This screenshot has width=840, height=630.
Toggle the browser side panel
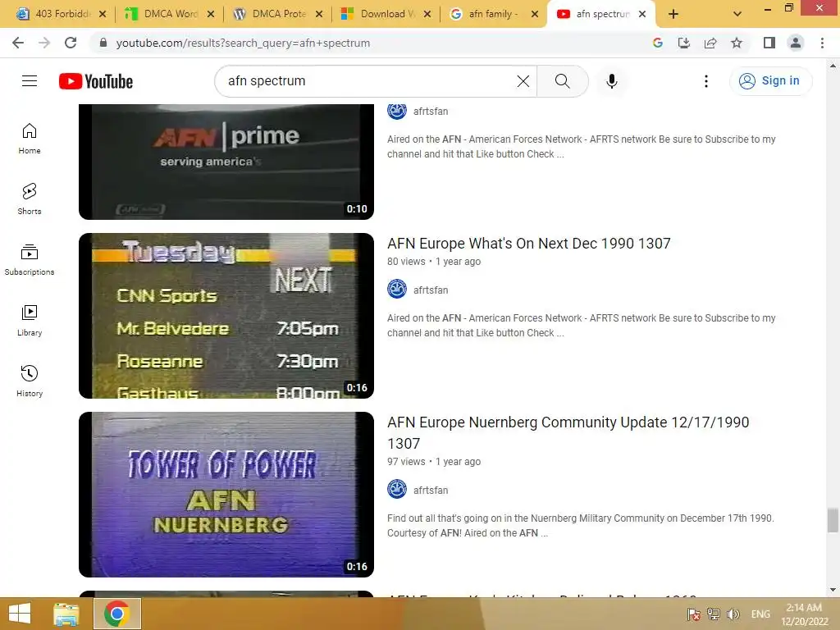(x=769, y=43)
